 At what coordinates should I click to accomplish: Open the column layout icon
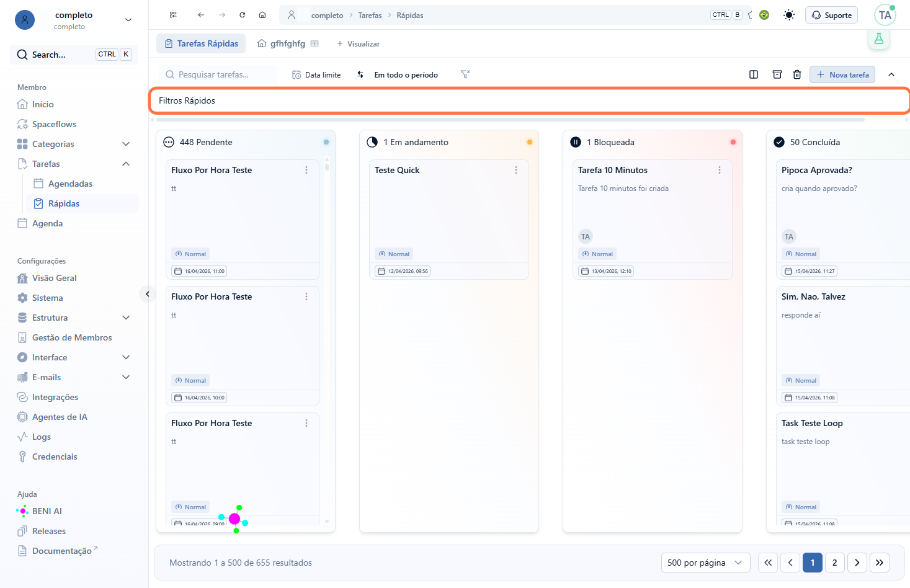coord(754,74)
